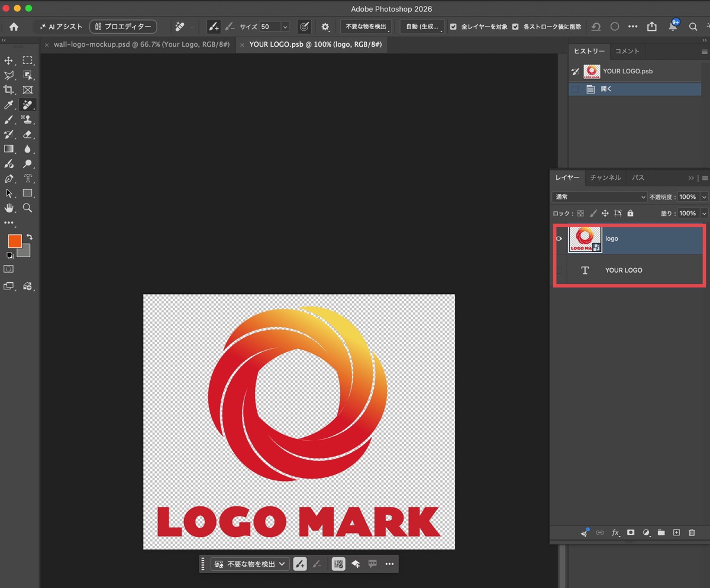Create a new group folder
This screenshot has width=710, height=588.
[x=661, y=532]
